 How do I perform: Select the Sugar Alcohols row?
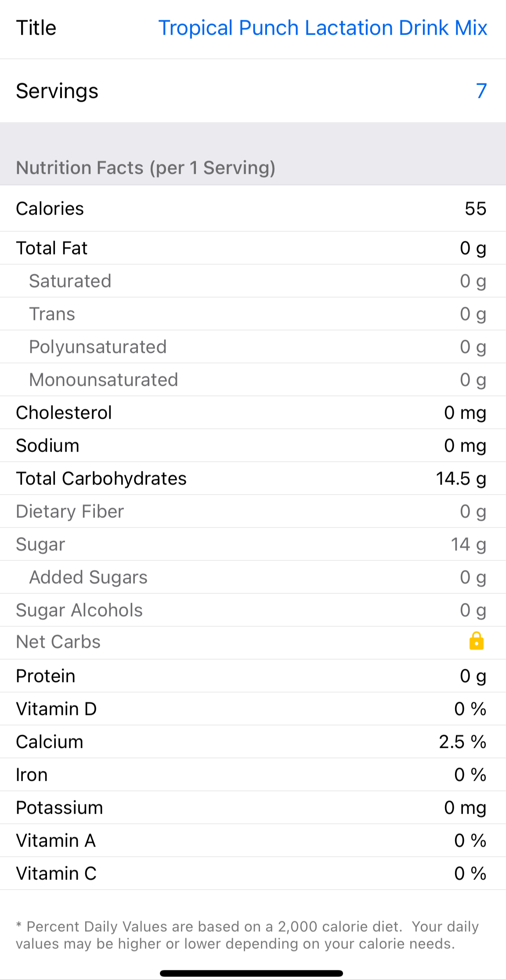253,610
